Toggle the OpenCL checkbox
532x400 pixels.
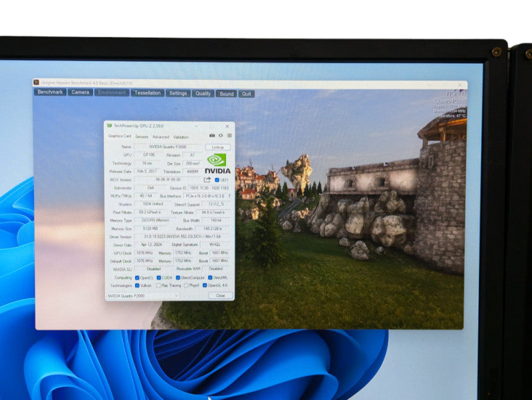137,278
